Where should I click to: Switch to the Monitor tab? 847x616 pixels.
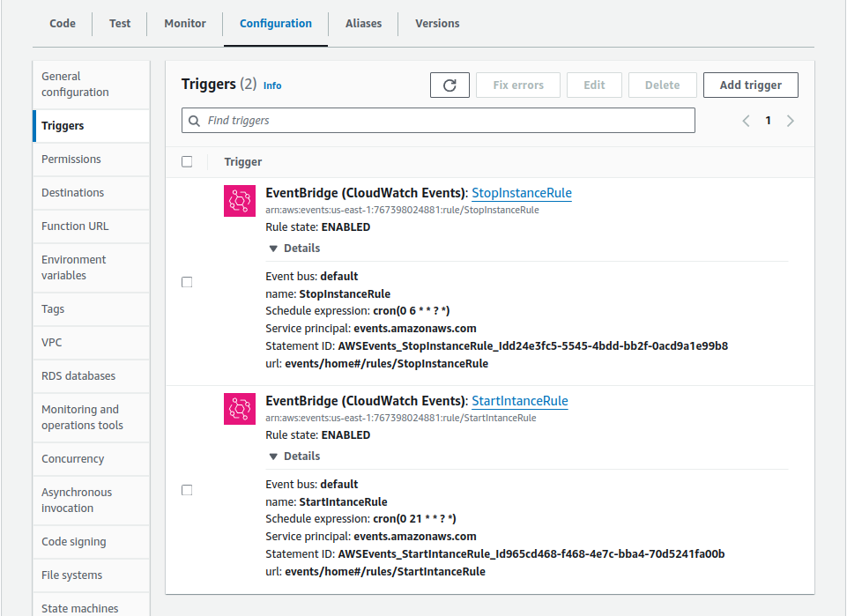coord(184,24)
